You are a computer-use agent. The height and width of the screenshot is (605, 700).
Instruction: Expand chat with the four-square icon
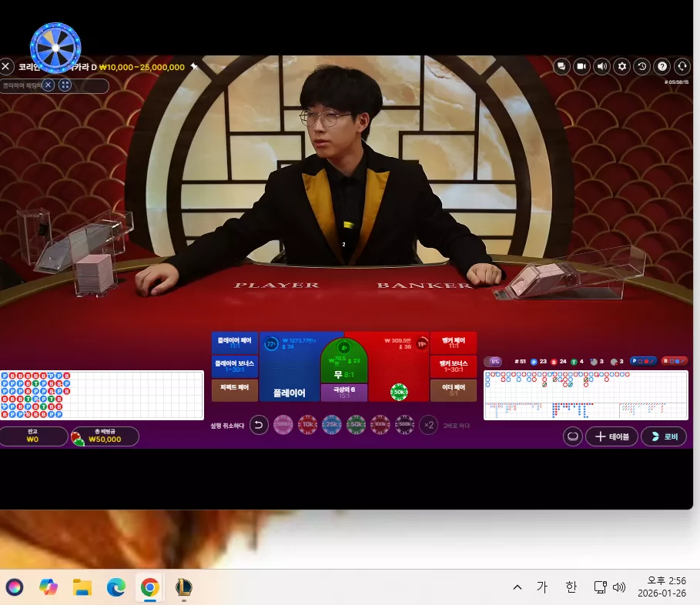65,85
